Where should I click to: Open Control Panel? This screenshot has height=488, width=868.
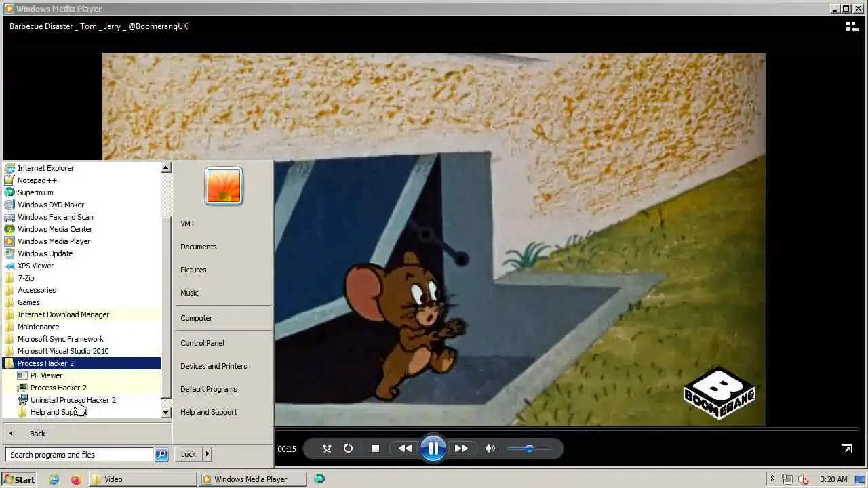224,343
